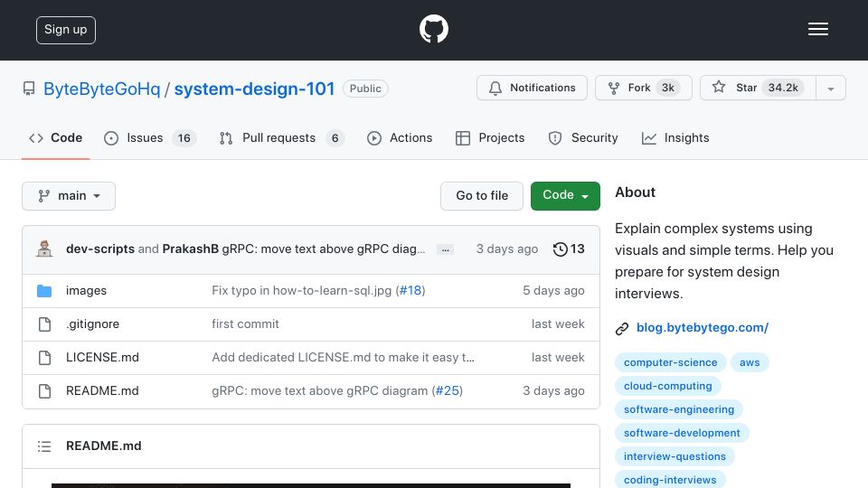Screen dimensions: 868x488
Task: Click the 'first commit' message
Action: tap(245, 324)
